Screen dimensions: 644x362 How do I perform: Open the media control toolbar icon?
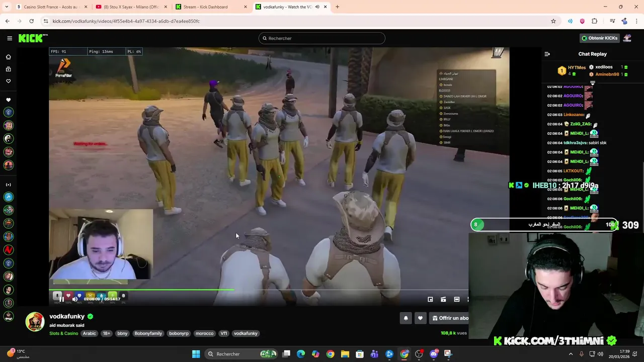point(612,21)
